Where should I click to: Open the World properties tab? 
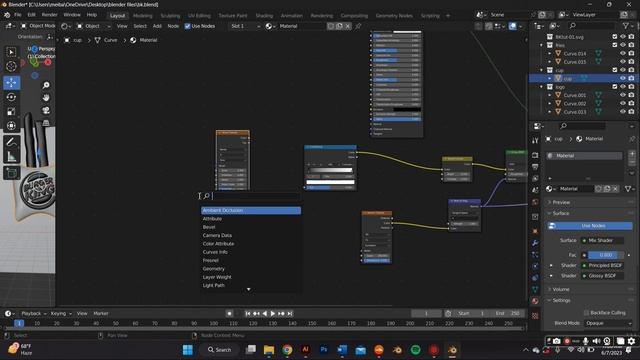[535, 202]
